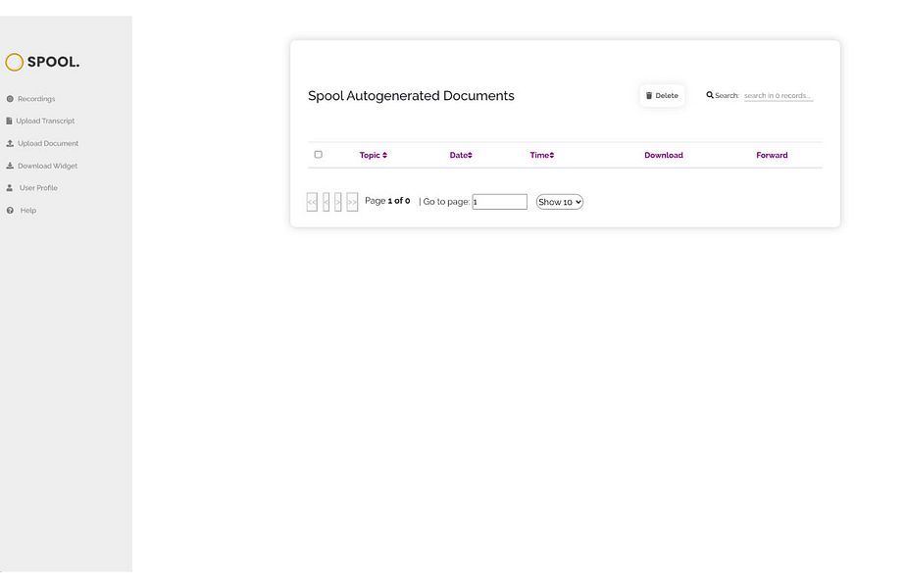Click the Upload Transcript file icon
905x588 pixels.
(9, 121)
